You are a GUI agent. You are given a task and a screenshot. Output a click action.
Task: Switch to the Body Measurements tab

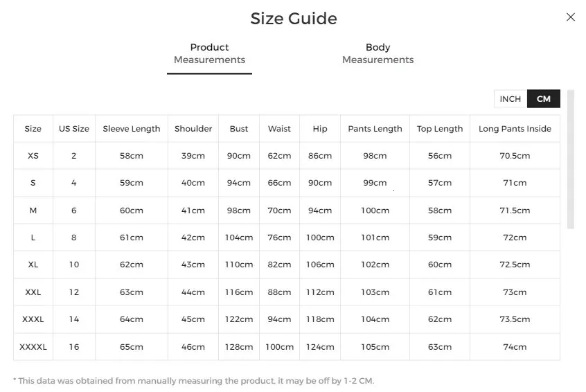(378, 53)
